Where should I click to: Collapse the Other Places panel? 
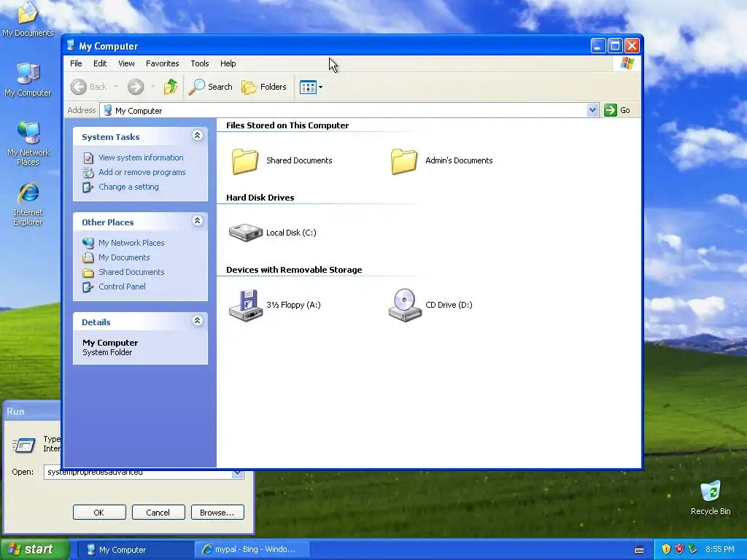click(197, 221)
